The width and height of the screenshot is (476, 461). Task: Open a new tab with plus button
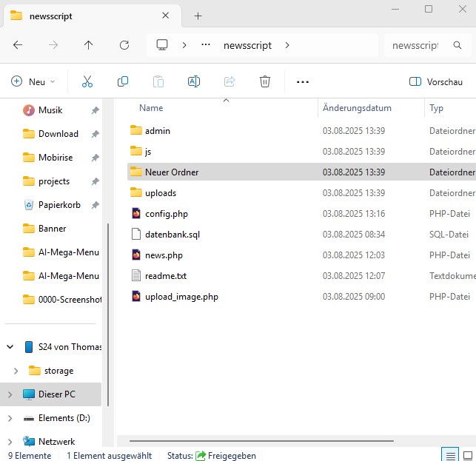198,16
